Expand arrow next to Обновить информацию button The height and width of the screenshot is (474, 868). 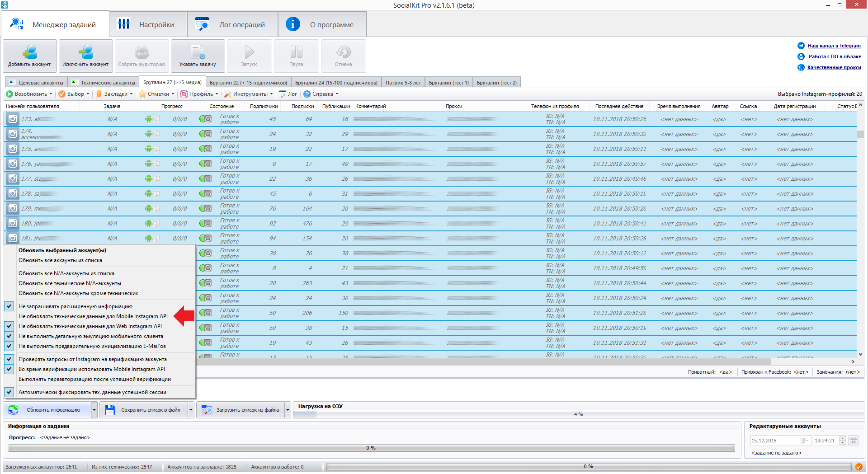[94, 410]
